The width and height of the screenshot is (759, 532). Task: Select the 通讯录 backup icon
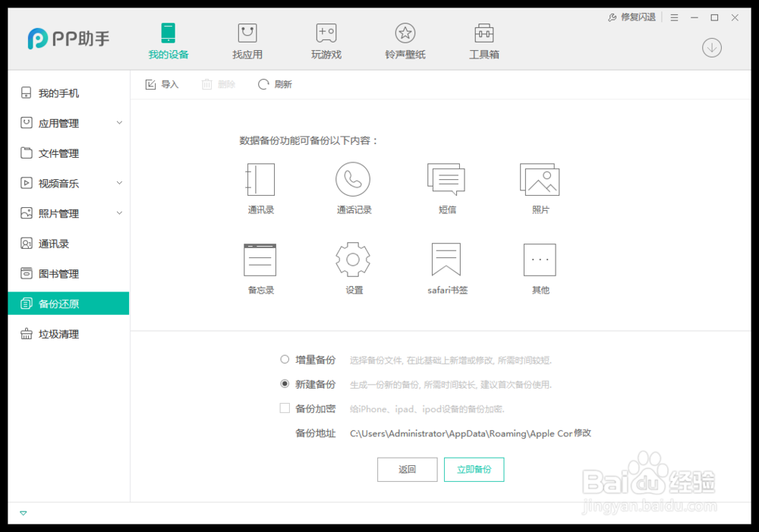[260, 179]
